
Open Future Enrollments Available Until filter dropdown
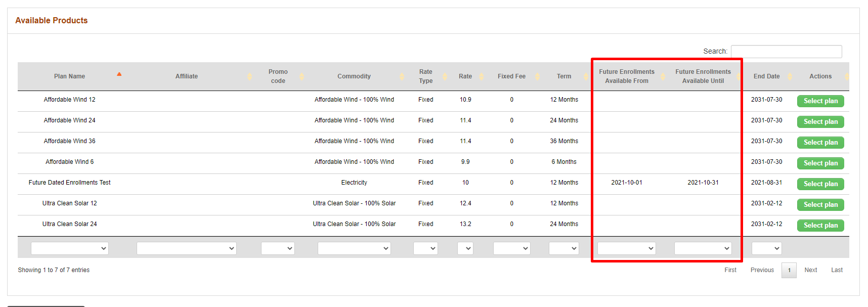[x=703, y=248]
